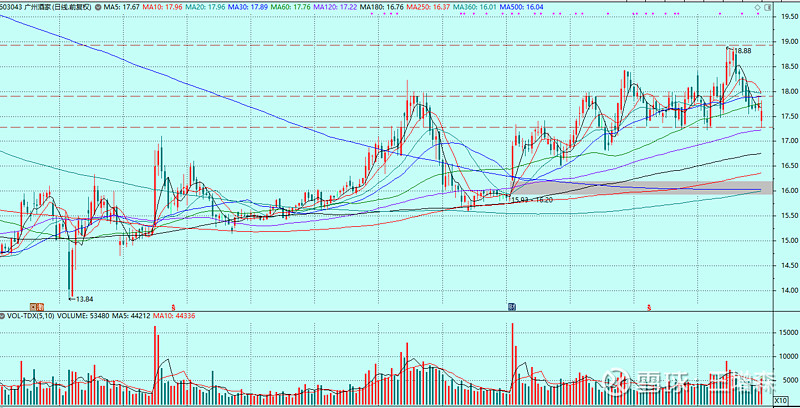Screen dimensions: 800x408
Task: Click the gray gap zone rectangle
Action: click(641, 187)
